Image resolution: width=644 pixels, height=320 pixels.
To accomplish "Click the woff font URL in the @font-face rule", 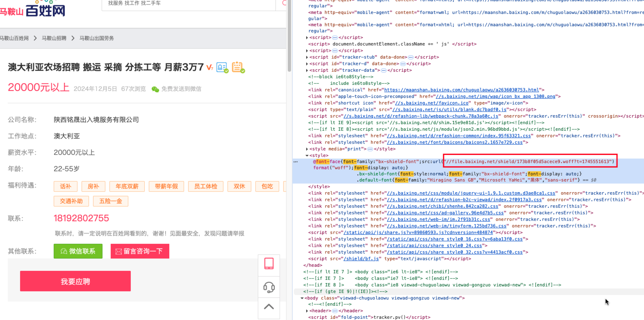I will click(x=530, y=162).
